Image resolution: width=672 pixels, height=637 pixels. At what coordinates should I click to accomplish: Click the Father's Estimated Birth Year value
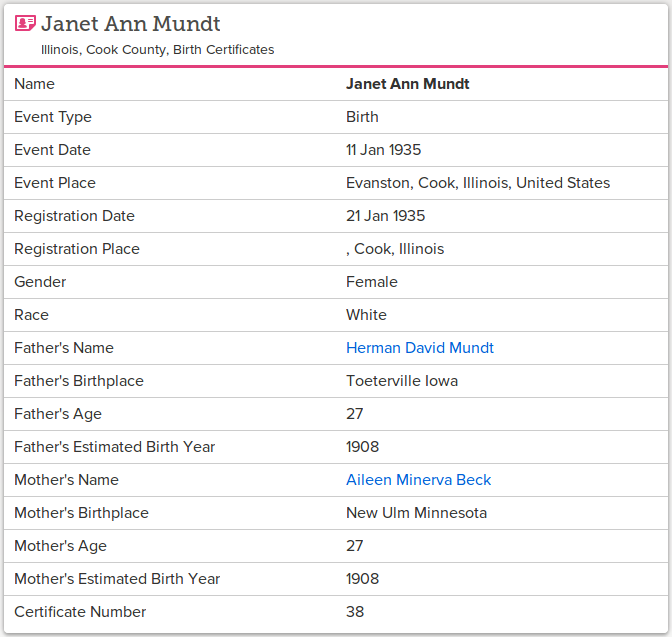[362, 447]
